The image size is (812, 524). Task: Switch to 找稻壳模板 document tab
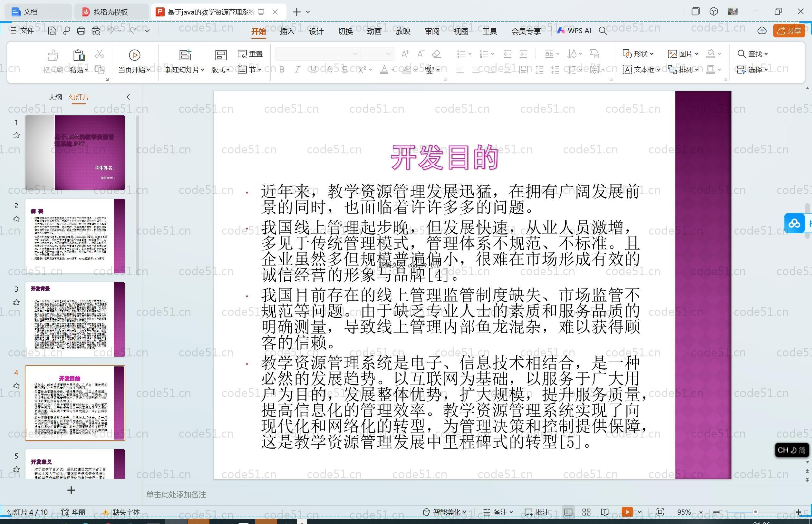(x=111, y=12)
